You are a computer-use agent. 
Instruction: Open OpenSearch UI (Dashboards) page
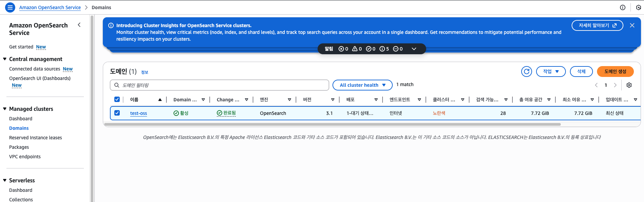(x=40, y=78)
